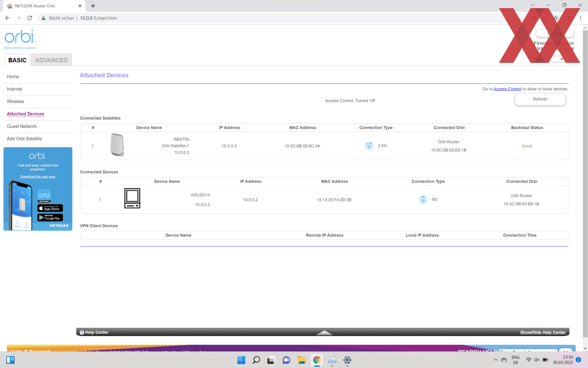Click the Orbi logo
The image size is (588, 368).
tap(21, 40)
